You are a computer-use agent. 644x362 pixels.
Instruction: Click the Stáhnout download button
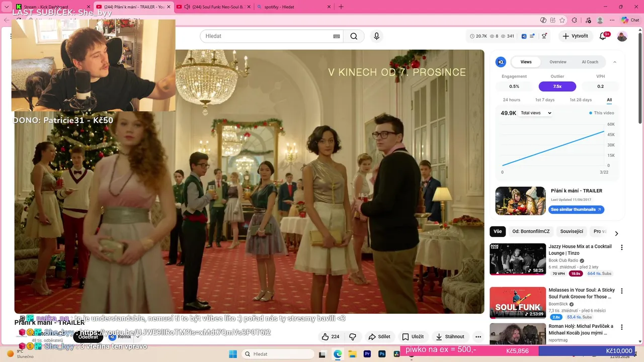[x=450, y=337]
